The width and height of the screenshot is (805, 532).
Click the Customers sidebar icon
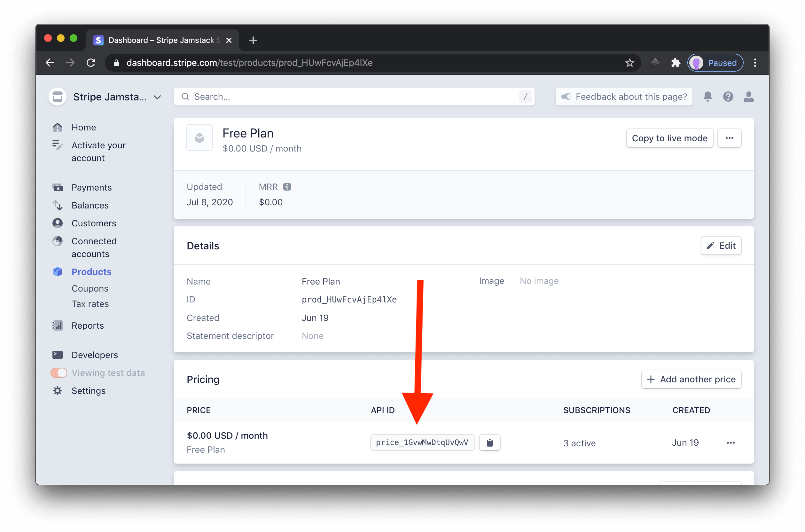pyautogui.click(x=58, y=223)
